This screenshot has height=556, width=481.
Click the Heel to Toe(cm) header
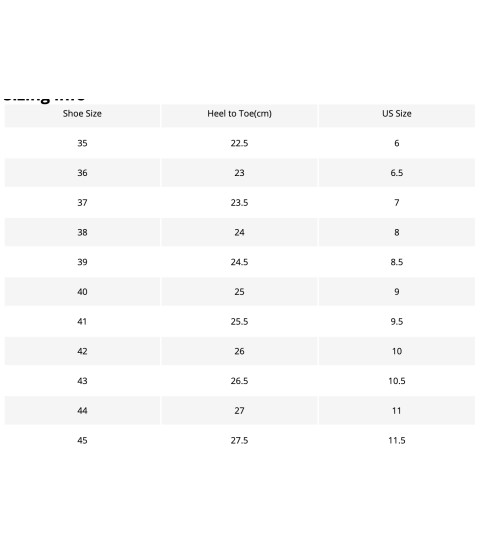pyautogui.click(x=239, y=114)
